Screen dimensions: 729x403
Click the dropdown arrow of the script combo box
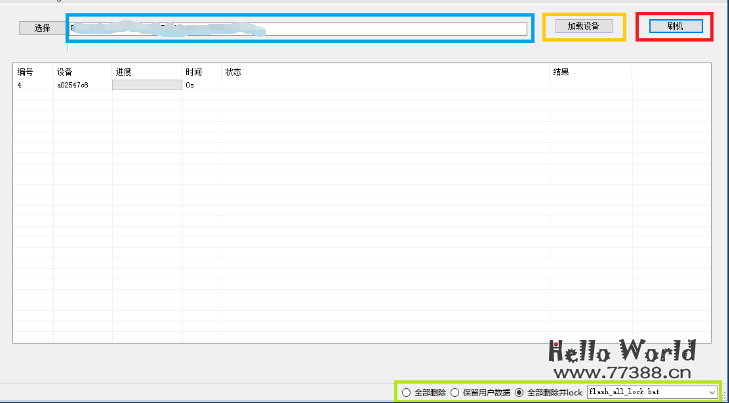[x=711, y=393]
